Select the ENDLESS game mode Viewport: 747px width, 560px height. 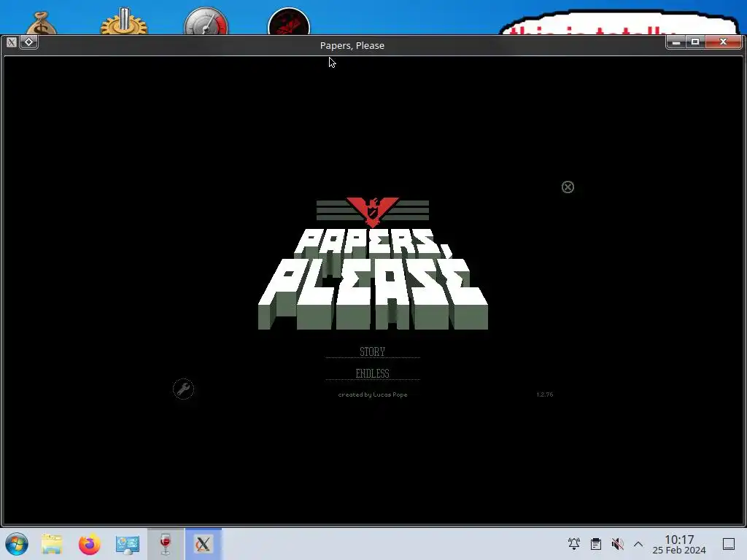(373, 373)
